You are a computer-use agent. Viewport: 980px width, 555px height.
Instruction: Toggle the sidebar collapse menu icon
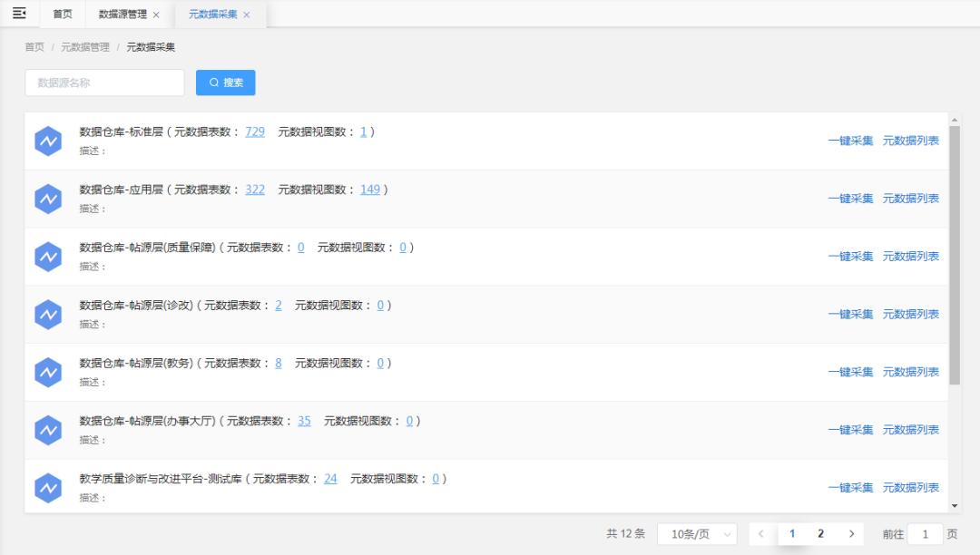click(x=19, y=14)
